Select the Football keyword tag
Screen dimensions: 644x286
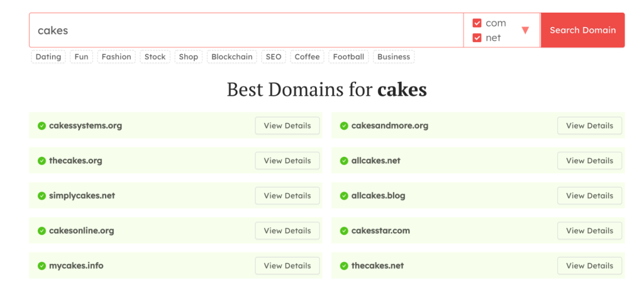pos(348,57)
